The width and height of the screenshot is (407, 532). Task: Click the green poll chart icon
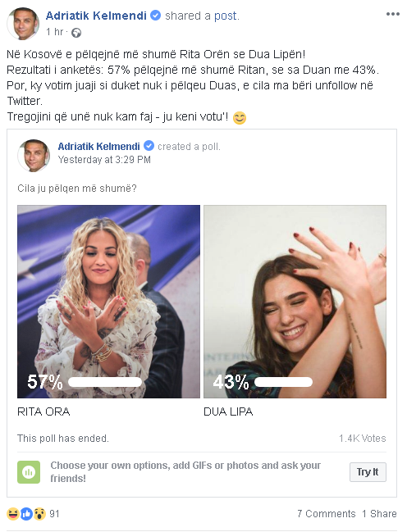click(x=29, y=472)
